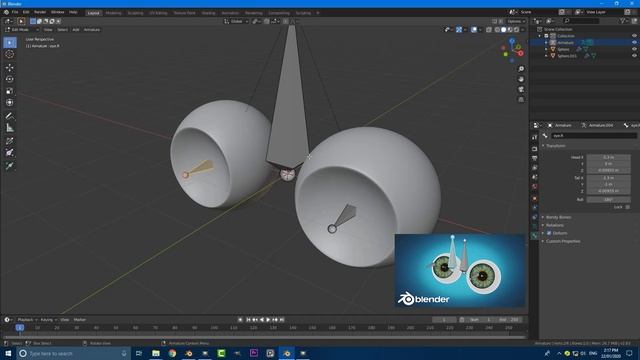Toggle viewport overlays

click(474, 30)
